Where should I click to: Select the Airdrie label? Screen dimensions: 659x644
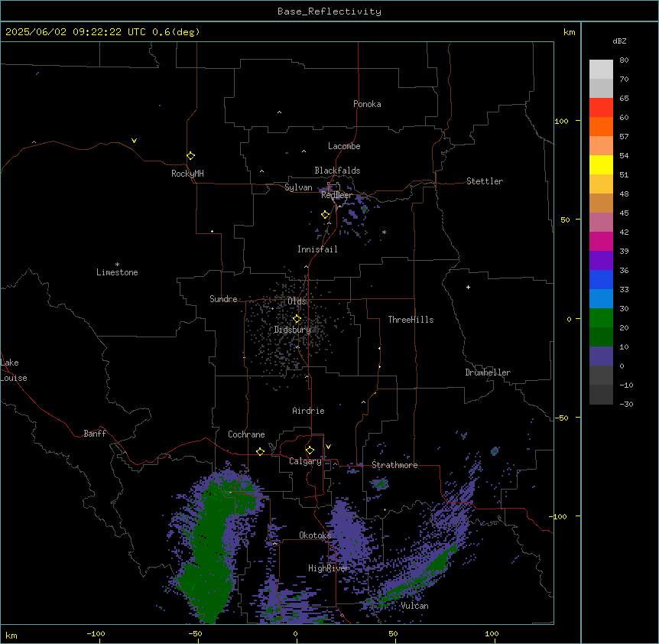308,411
